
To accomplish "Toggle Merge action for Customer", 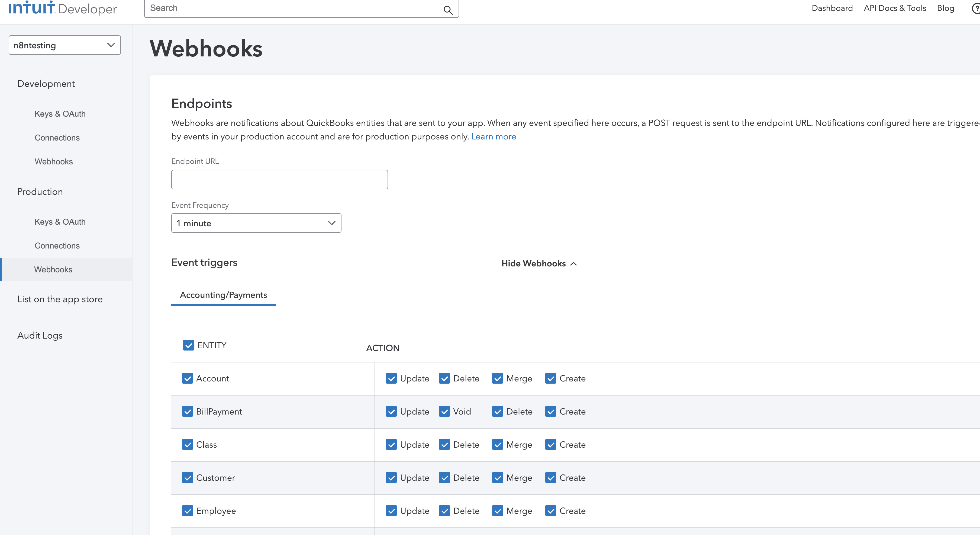I will click(x=497, y=477).
